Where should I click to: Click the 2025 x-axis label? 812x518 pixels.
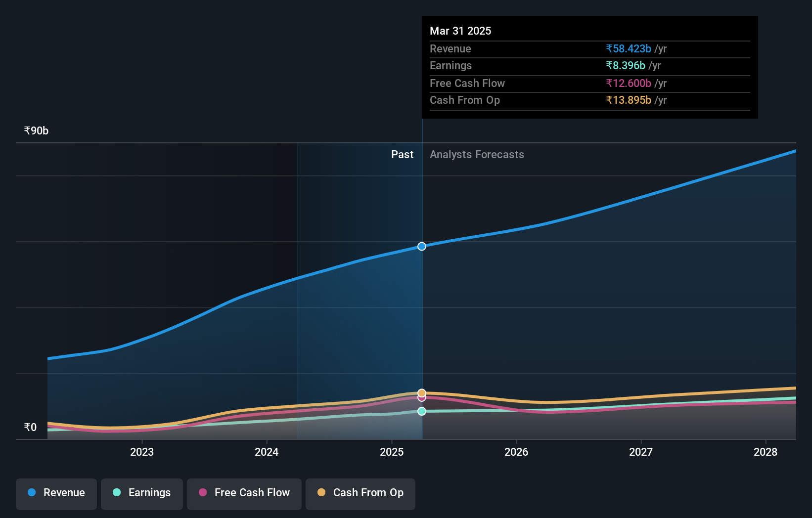392,452
